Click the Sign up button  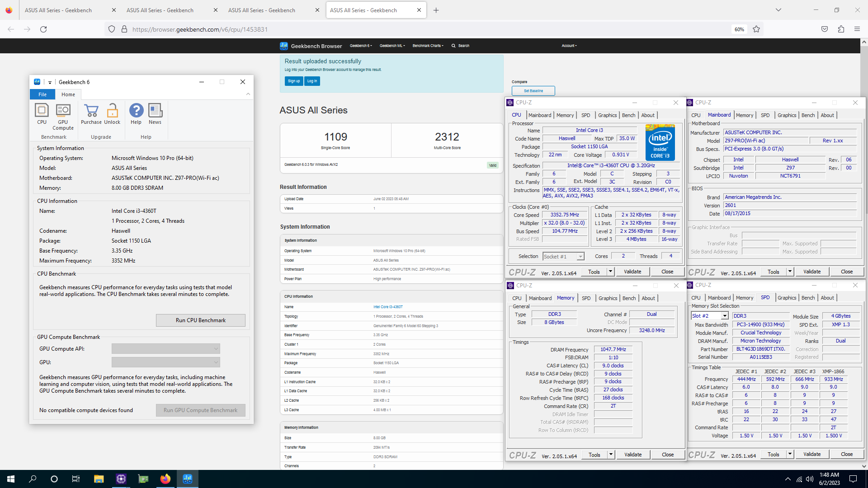click(x=294, y=81)
